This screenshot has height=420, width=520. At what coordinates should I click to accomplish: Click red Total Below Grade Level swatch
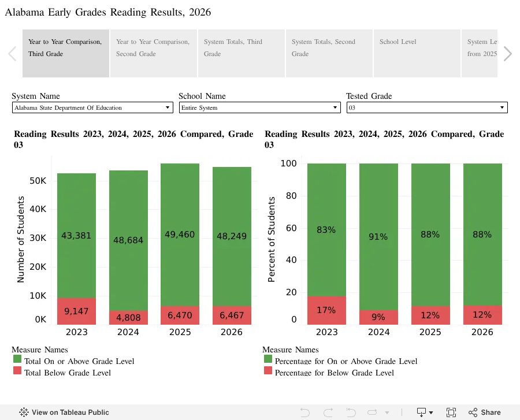click(17, 371)
